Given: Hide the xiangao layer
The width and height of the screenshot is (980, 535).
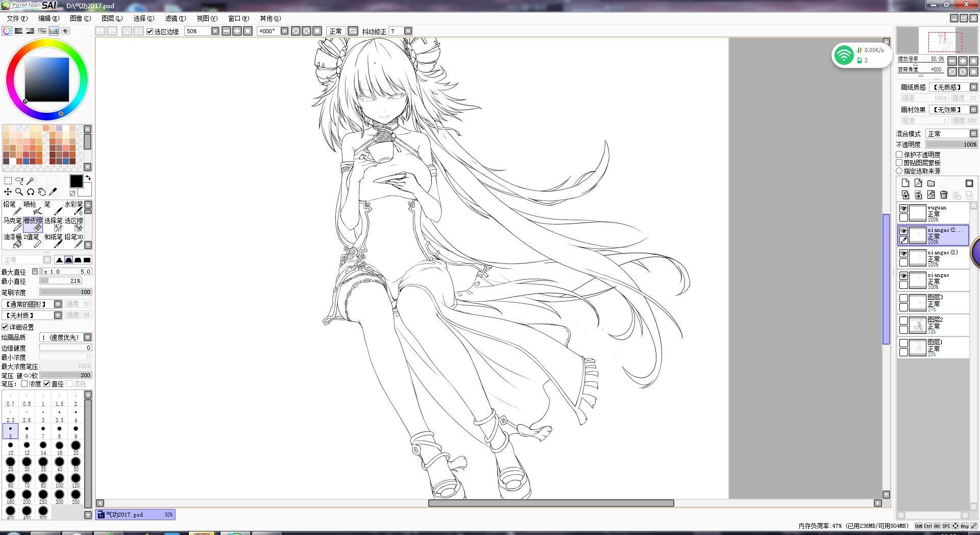Looking at the screenshot, I should coord(904,276).
